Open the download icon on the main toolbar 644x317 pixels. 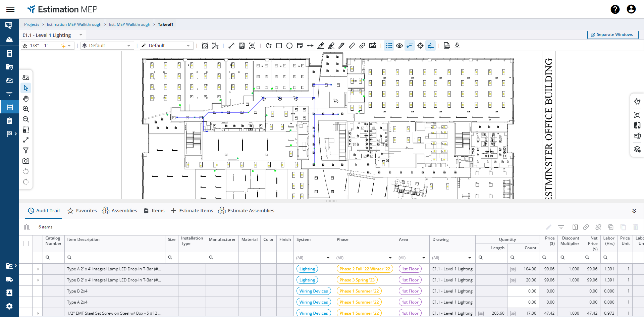[x=457, y=46]
